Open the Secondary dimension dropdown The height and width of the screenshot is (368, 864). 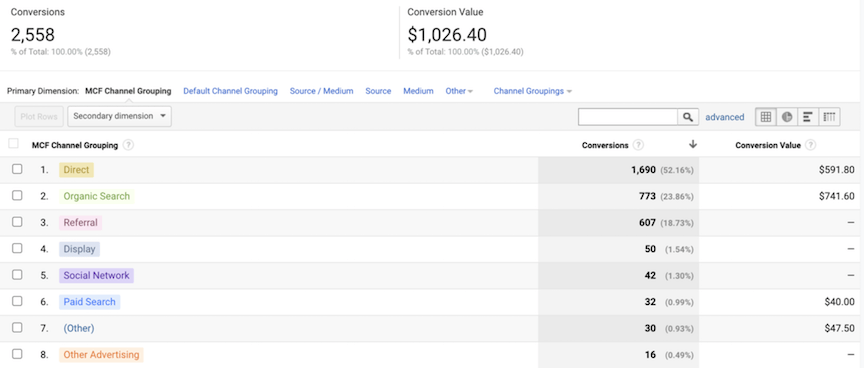(120, 116)
